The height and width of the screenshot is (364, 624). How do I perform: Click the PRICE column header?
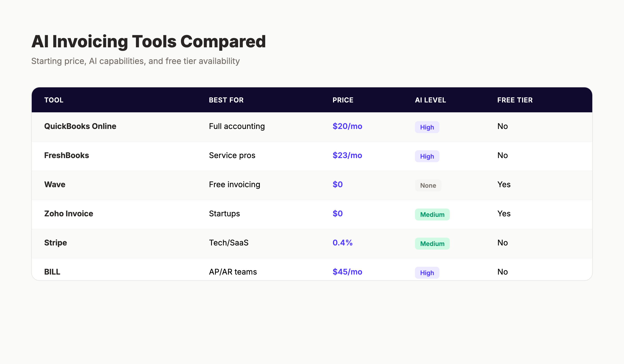tap(343, 100)
